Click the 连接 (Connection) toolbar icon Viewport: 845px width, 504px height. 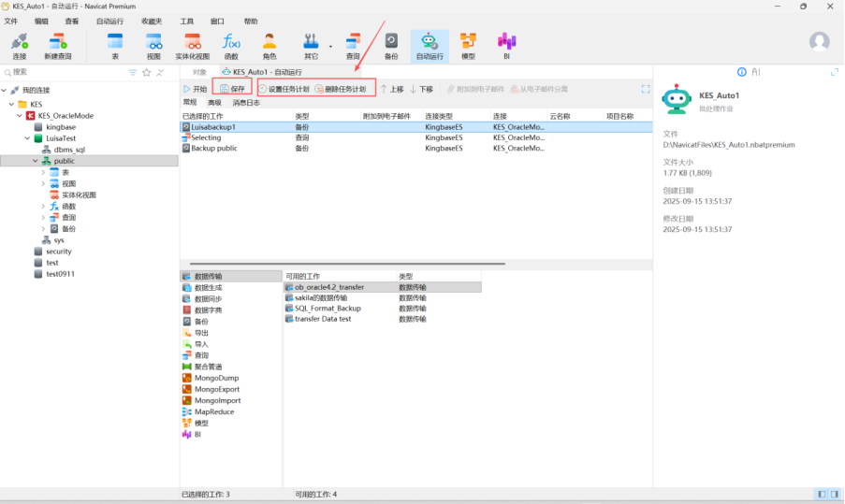tap(19, 45)
